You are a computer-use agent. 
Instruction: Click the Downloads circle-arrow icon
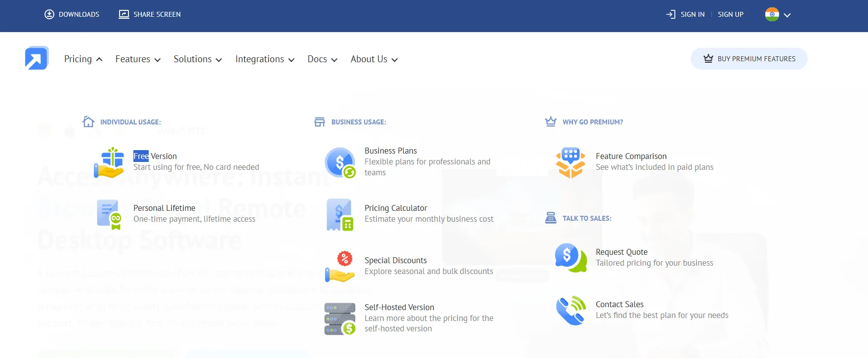49,14
